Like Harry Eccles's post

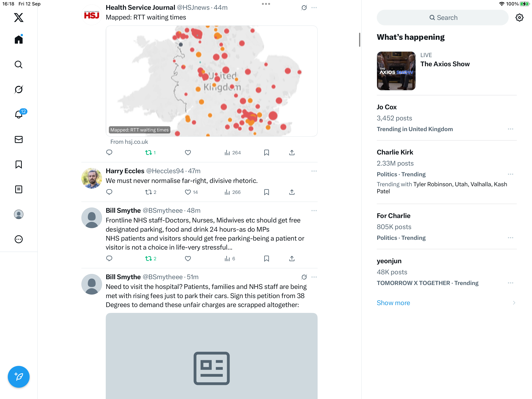tap(188, 192)
